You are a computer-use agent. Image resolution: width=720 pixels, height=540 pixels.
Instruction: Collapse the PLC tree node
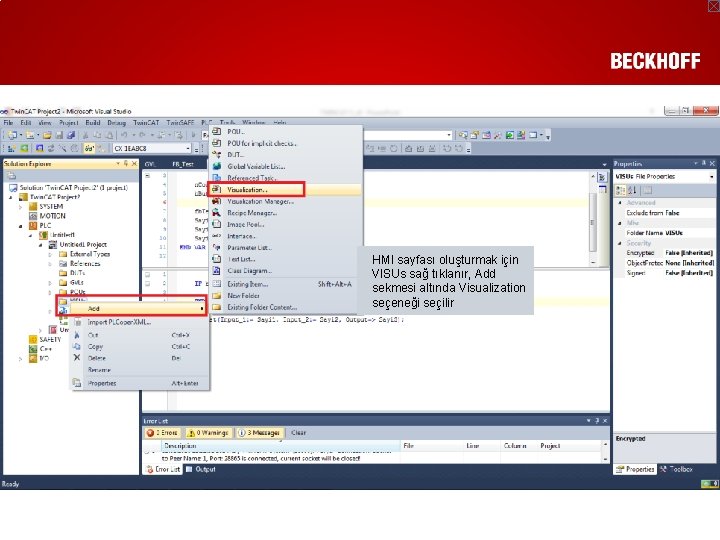[x=20, y=226]
